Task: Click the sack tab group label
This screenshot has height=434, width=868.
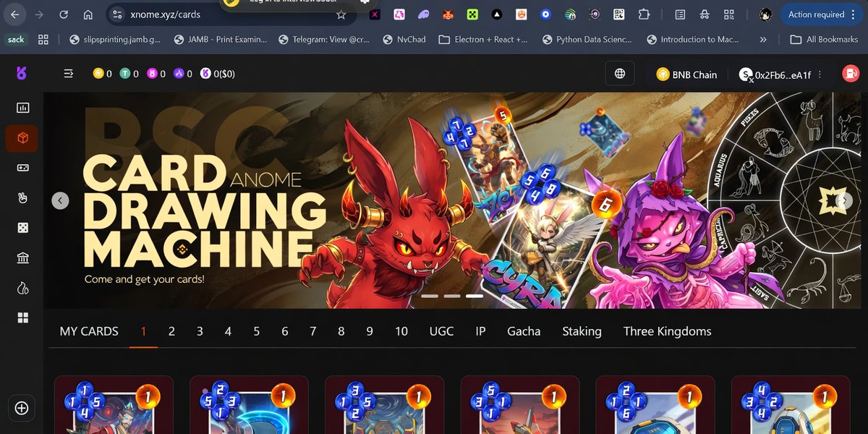Action: 16,40
